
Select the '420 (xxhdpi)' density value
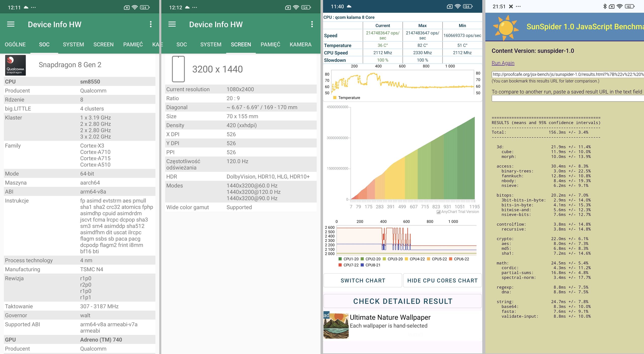pos(242,125)
